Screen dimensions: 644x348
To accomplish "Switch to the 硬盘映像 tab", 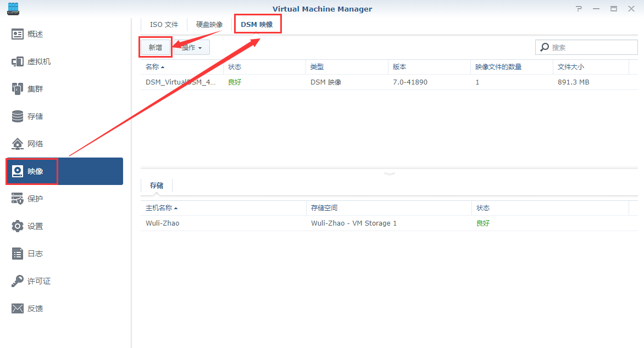I will [x=209, y=25].
